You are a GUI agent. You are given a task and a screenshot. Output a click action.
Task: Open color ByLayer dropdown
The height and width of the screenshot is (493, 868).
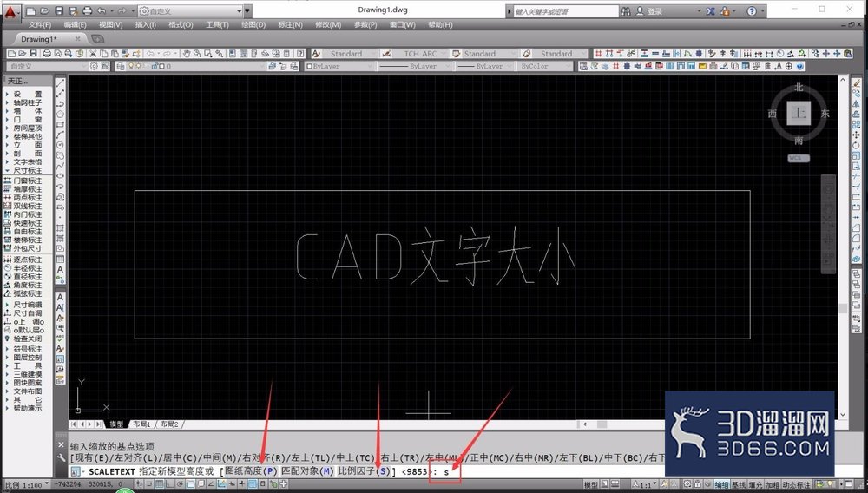[x=340, y=66]
